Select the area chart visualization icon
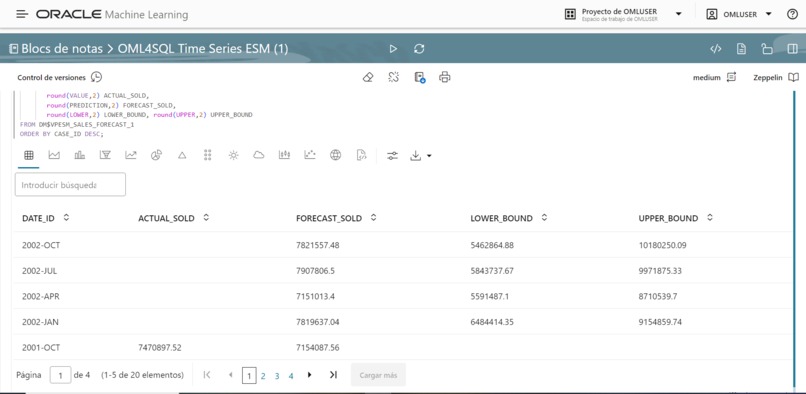This screenshot has width=806, height=394. point(54,155)
